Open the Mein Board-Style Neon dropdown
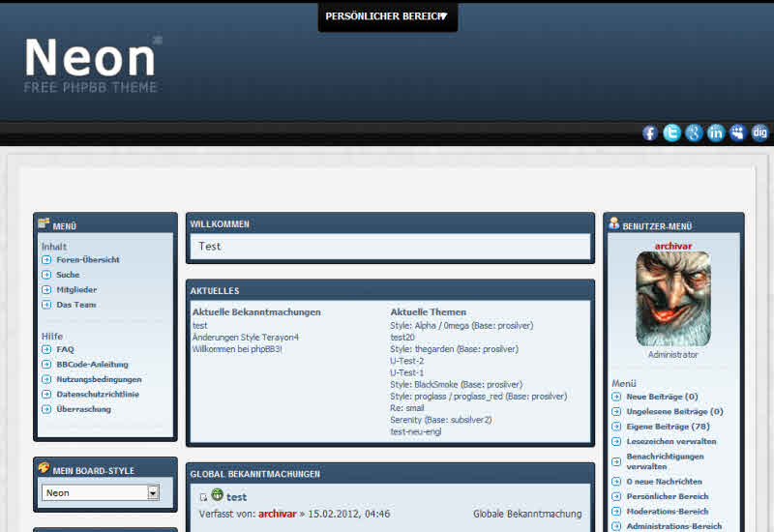This screenshot has height=532, width=774. tap(100, 492)
